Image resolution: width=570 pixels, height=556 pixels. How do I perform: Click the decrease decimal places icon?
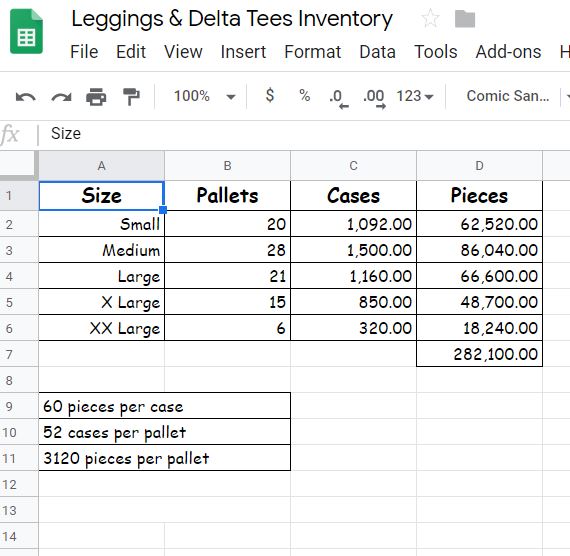pyautogui.click(x=338, y=98)
